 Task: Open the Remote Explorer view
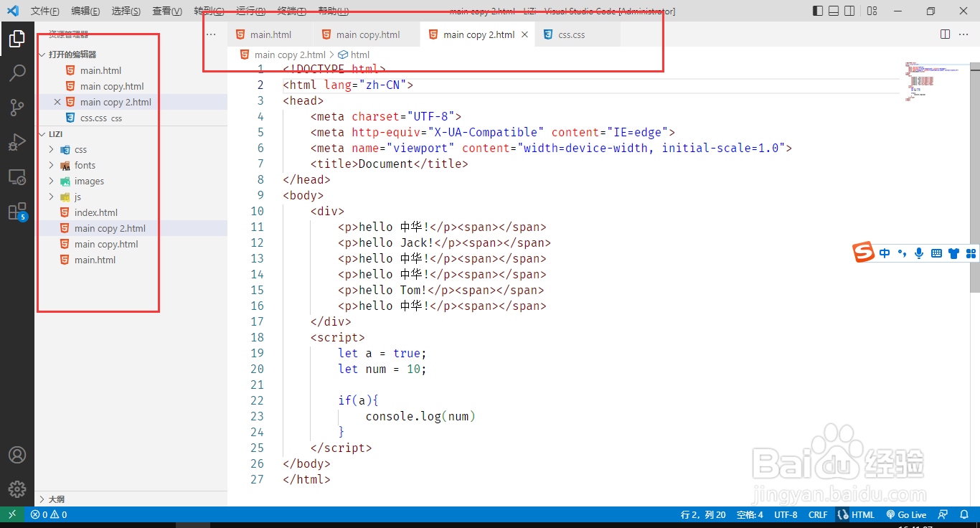[17, 176]
